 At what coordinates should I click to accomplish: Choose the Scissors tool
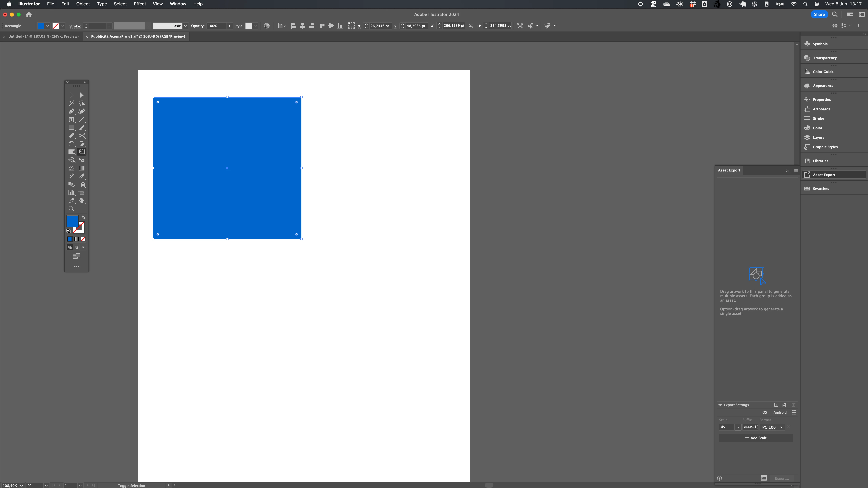coord(82,136)
